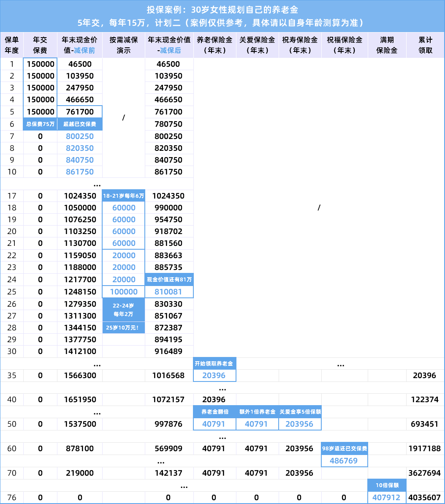The width and height of the screenshot is (445, 504).
Task: Select the 18-21岁每年6万 label
Action: [123, 196]
